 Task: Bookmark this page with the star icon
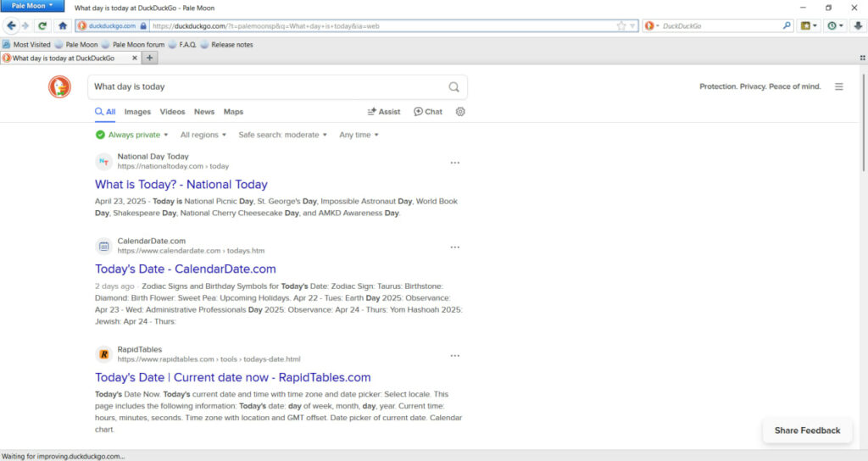click(621, 26)
